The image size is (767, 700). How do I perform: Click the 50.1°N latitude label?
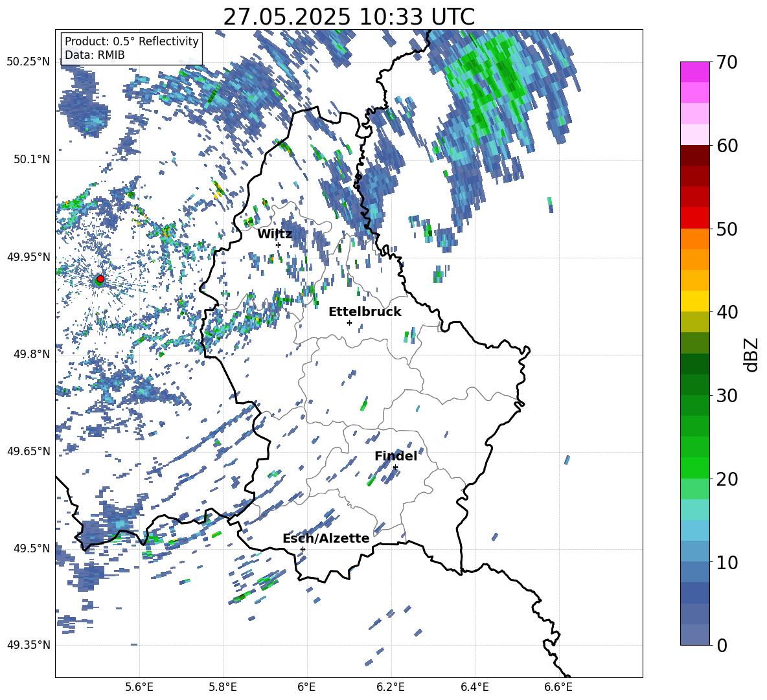click(31, 159)
